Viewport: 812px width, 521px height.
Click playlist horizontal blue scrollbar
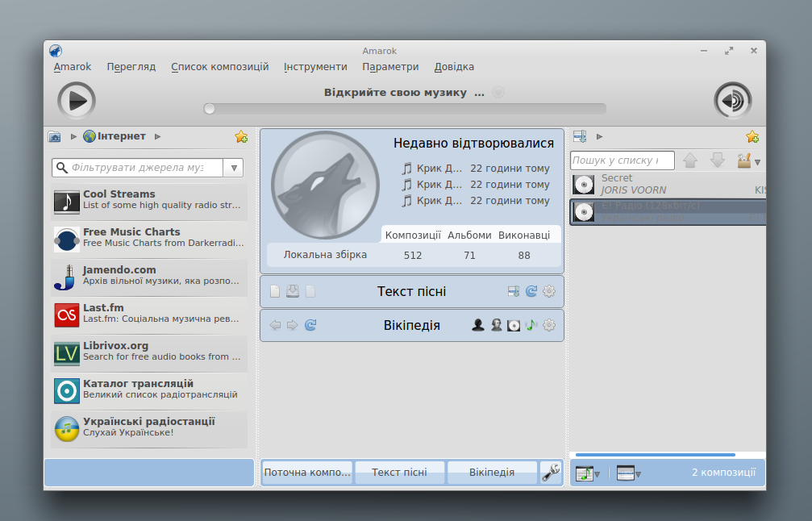coord(655,455)
